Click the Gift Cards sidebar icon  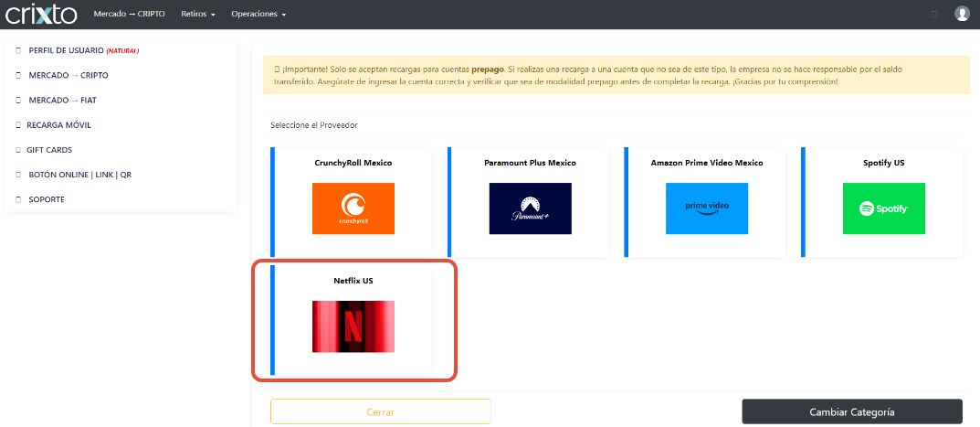click(18, 150)
